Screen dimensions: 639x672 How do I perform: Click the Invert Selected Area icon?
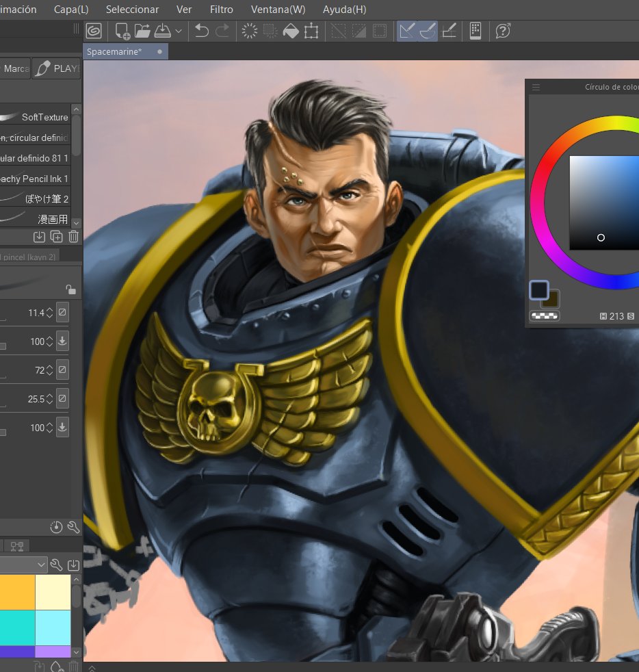[358, 31]
